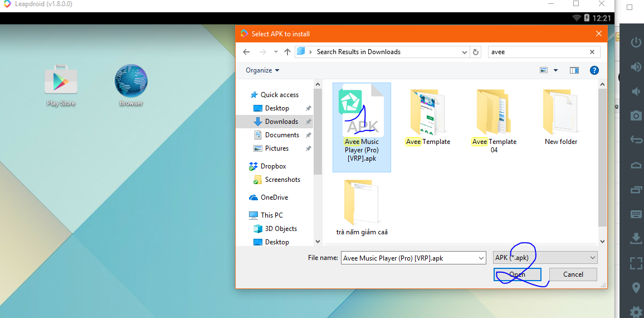This screenshot has width=644, height=318.
Task: Expand recent locations history arrow
Action: click(x=276, y=52)
